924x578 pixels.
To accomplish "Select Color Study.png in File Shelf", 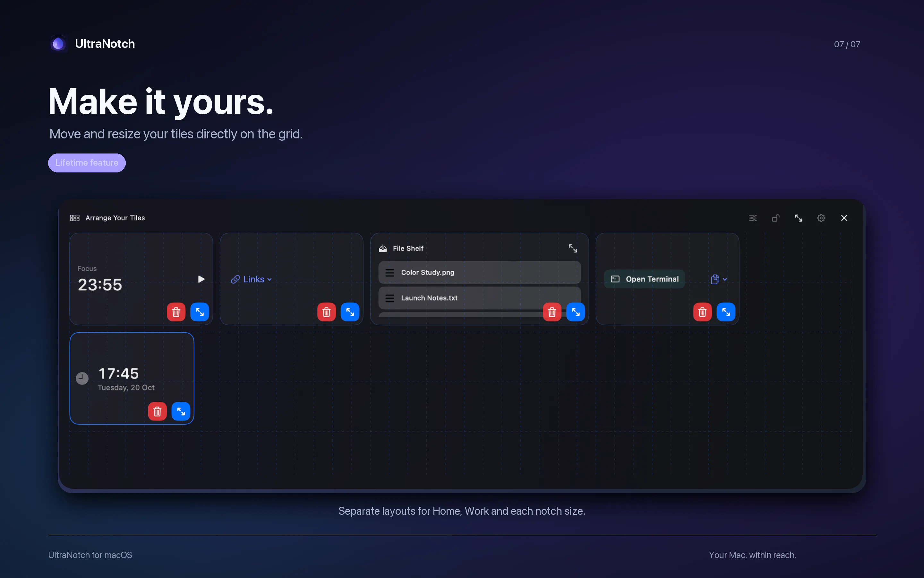I will click(480, 273).
